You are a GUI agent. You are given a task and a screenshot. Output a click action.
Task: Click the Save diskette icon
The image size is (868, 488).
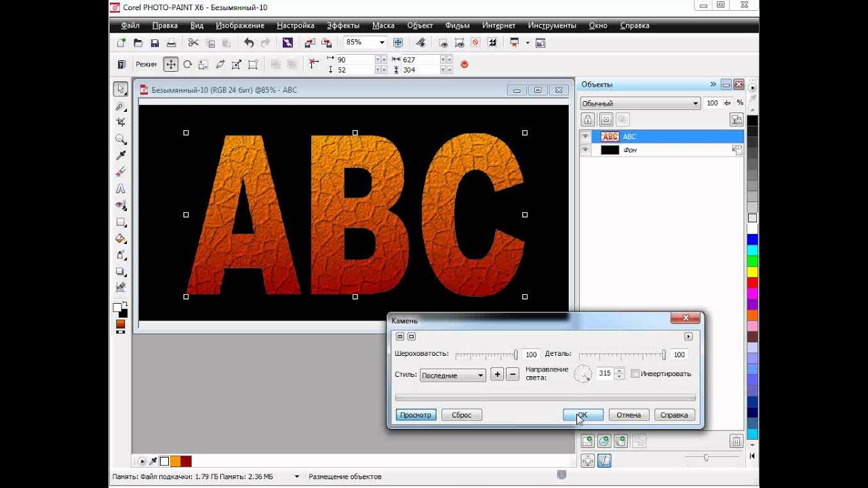155,43
